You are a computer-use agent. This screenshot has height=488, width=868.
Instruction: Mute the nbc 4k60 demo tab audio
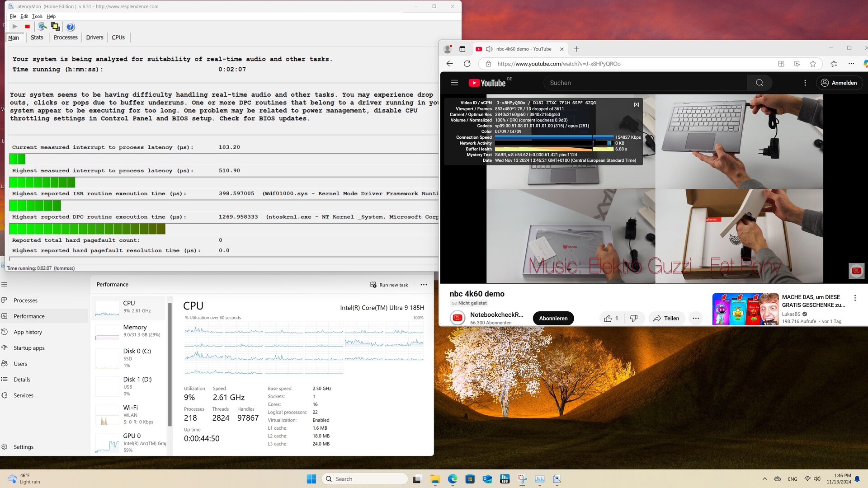tap(489, 49)
